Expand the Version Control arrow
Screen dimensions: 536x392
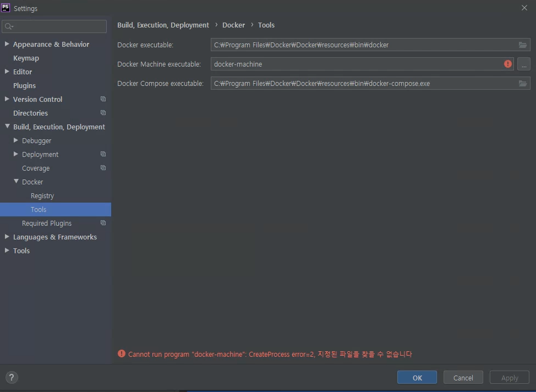click(7, 99)
